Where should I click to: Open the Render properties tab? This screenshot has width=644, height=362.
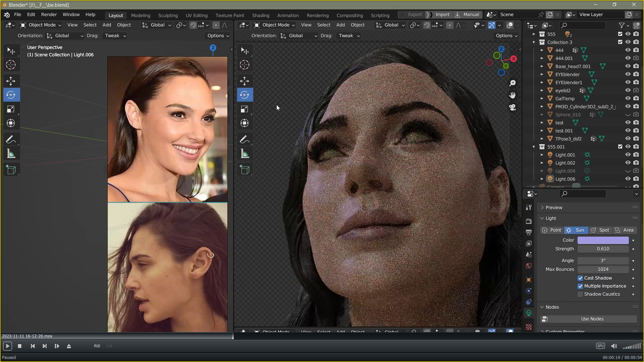529,221
